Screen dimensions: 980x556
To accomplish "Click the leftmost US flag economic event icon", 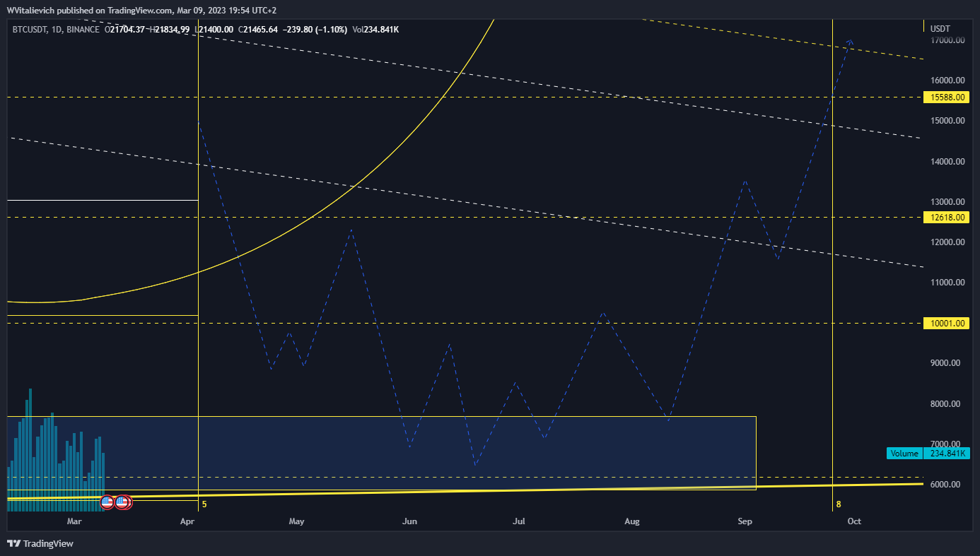I will coord(107,502).
